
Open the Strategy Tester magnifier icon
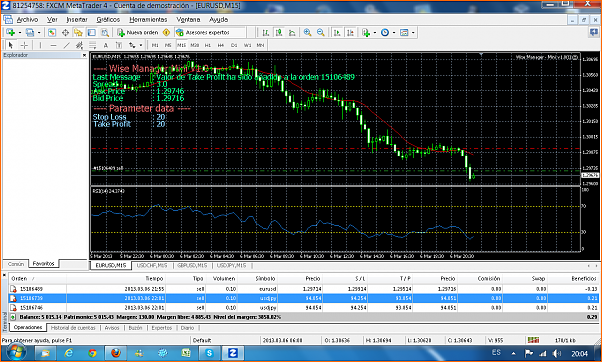(x=104, y=33)
